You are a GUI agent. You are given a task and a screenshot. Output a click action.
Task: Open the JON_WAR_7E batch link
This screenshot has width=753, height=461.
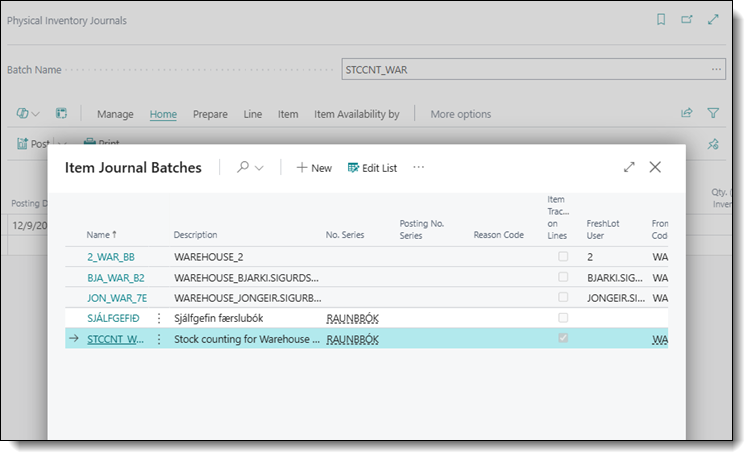tap(117, 298)
